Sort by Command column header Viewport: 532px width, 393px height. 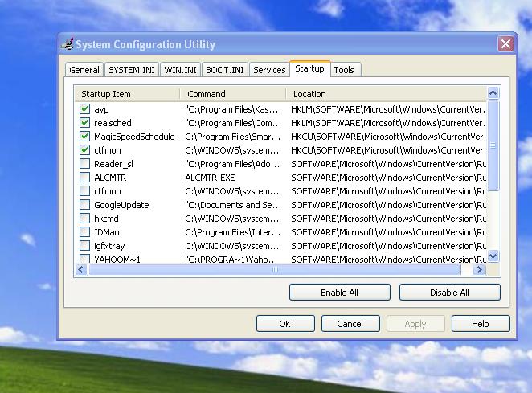tap(233, 94)
